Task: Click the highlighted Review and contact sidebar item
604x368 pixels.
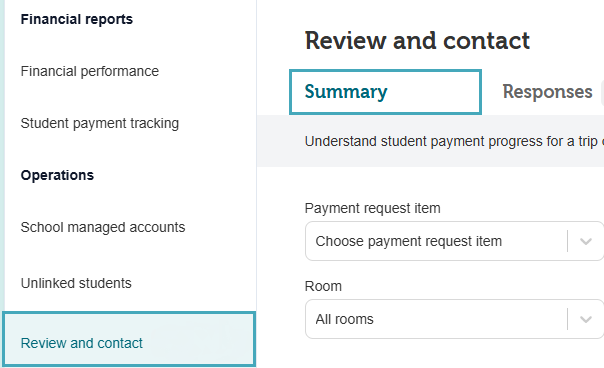Action: click(x=129, y=339)
